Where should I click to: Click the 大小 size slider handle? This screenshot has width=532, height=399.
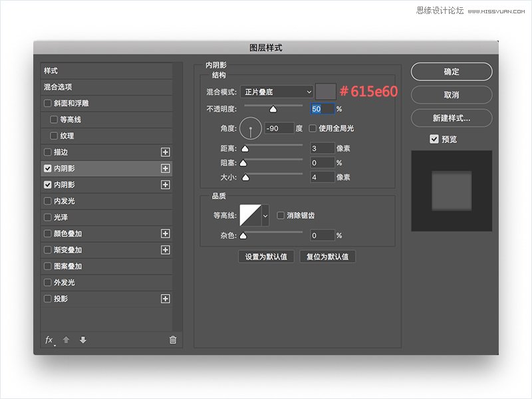[x=245, y=178]
